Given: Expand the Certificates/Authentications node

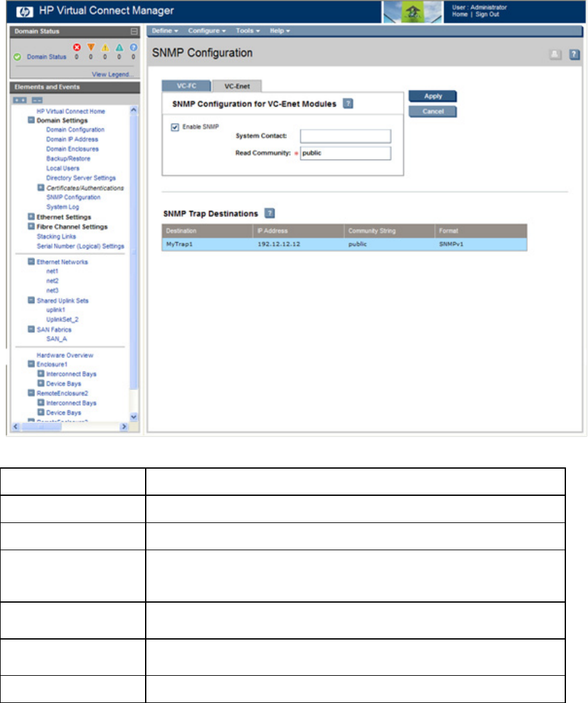Looking at the screenshot, I should tap(41, 188).
